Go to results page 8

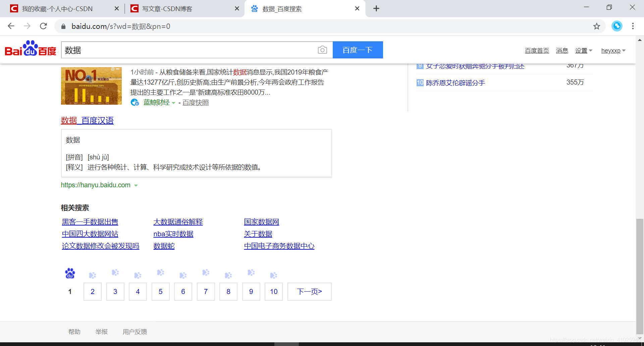pos(228,292)
